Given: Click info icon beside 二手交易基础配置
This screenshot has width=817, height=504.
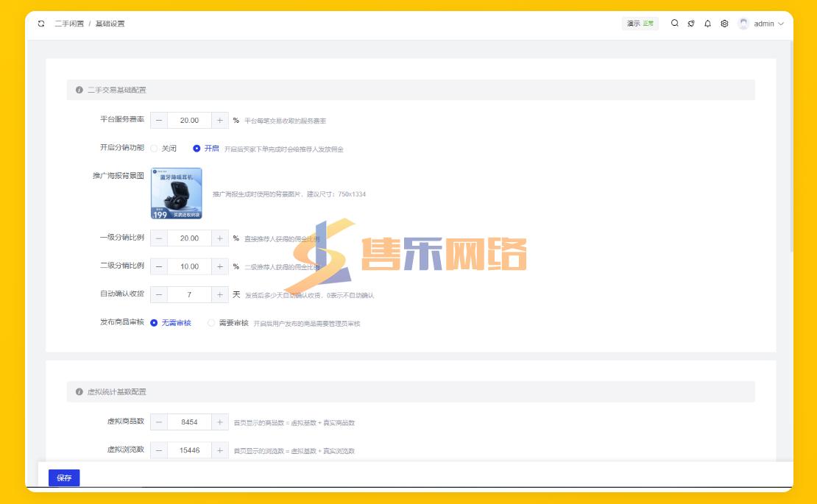Looking at the screenshot, I should [x=79, y=90].
